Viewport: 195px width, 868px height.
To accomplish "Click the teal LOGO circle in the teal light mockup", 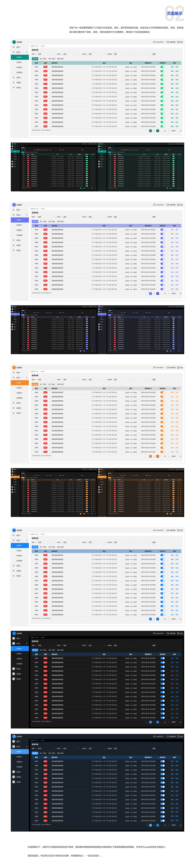I will pyautogui.click(x=14, y=42).
